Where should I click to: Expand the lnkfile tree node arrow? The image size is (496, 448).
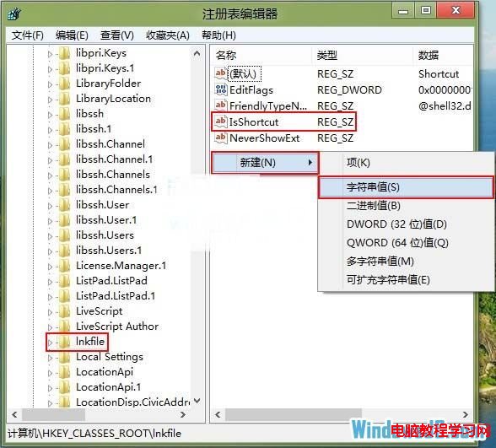(x=50, y=343)
